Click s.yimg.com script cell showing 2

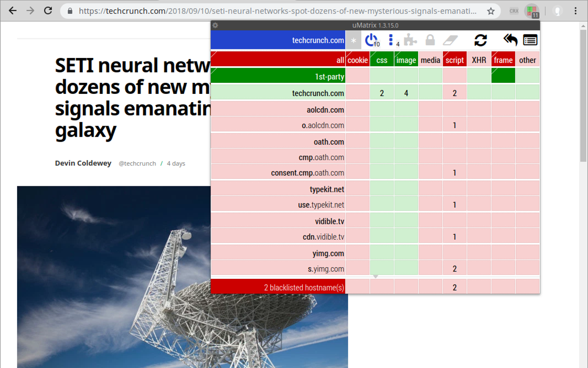tap(455, 268)
